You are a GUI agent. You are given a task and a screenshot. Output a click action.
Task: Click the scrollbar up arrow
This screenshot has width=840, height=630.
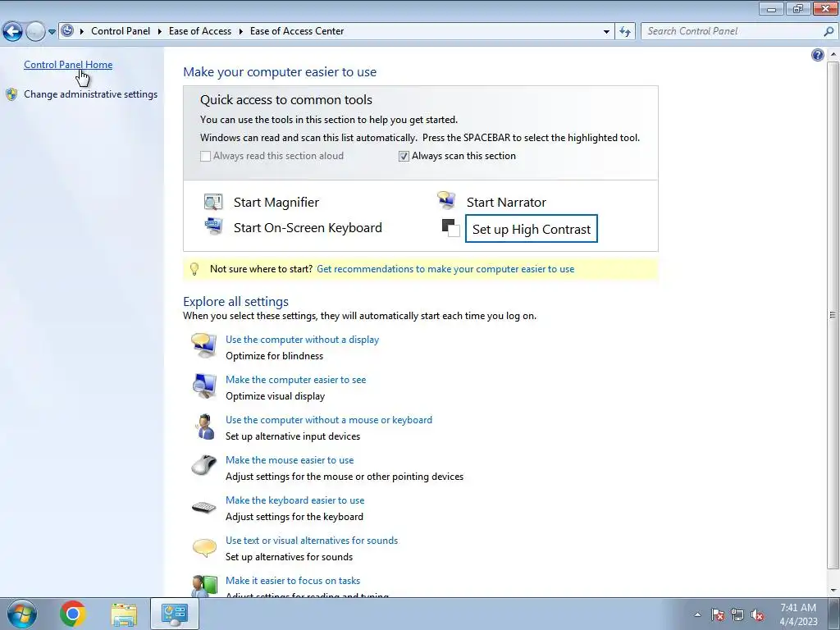[833, 55]
